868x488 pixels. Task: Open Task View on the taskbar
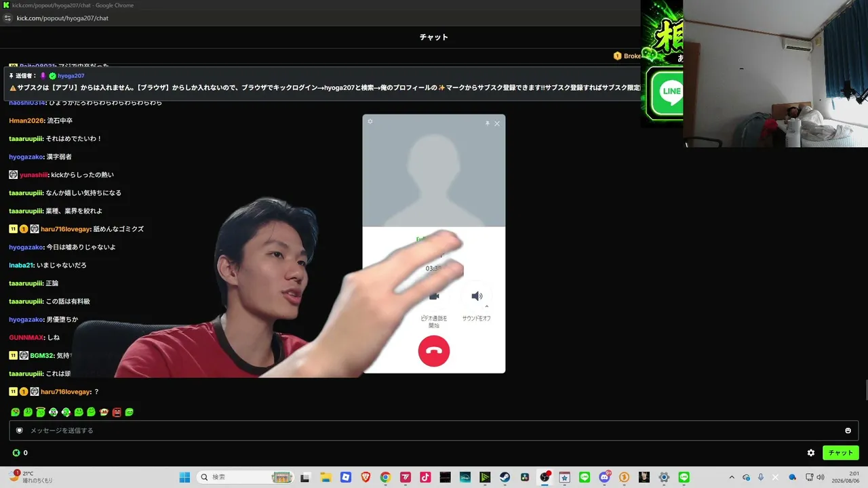point(305,477)
